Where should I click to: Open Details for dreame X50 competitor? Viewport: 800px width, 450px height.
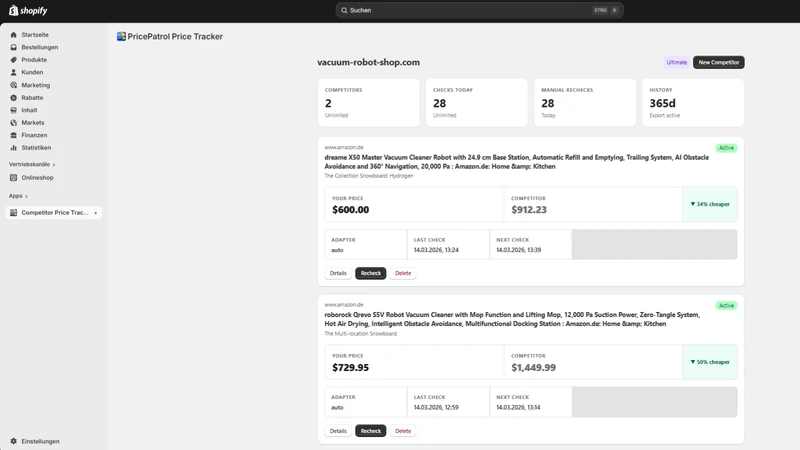(x=338, y=273)
